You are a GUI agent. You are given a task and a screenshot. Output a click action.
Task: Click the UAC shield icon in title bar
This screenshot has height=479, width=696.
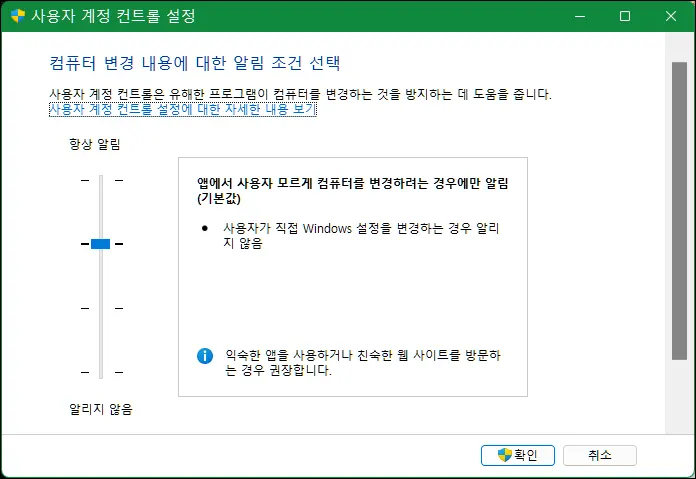tap(18, 16)
